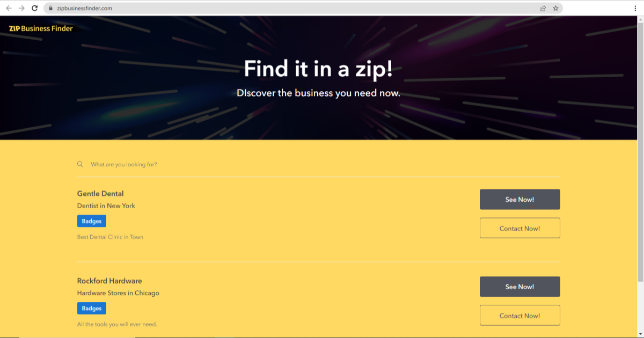Open the Gentle Dental listing title
The image size is (644, 338).
[100, 194]
